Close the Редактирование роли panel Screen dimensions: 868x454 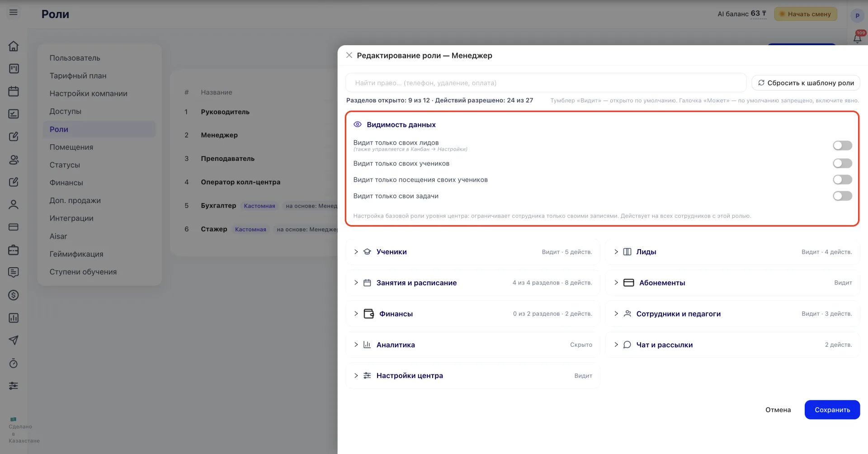tap(349, 55)
